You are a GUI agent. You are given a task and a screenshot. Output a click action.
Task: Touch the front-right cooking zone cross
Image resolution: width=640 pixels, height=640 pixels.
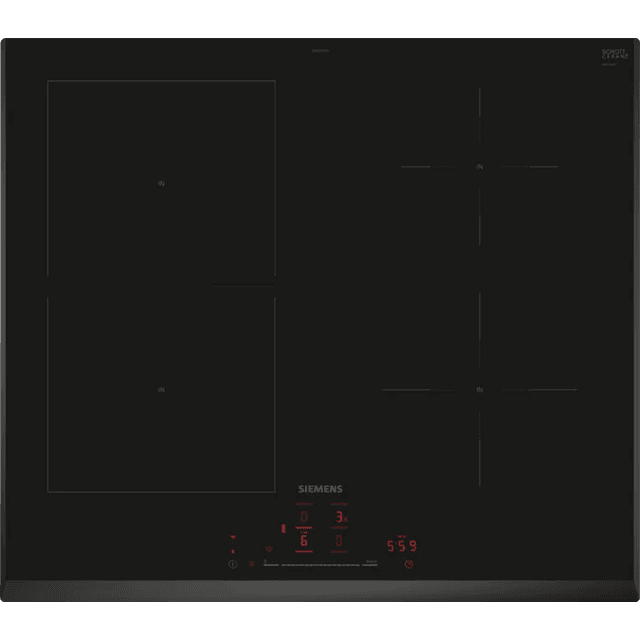(x=480, y=389)
